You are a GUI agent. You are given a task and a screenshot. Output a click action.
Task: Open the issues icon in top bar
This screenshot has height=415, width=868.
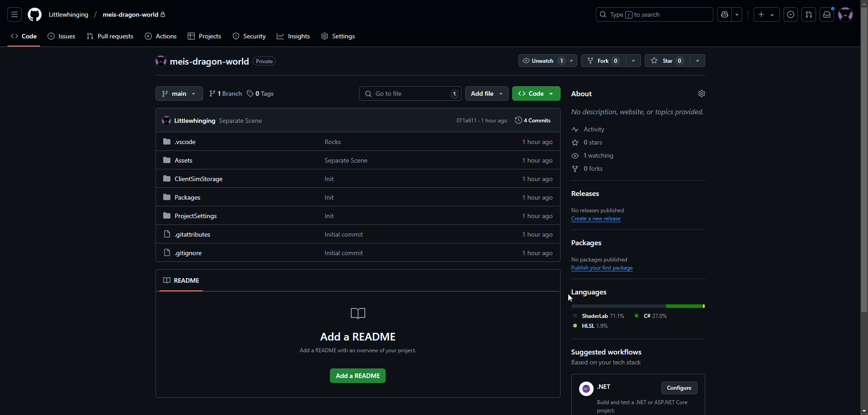(x=791, y=14)
